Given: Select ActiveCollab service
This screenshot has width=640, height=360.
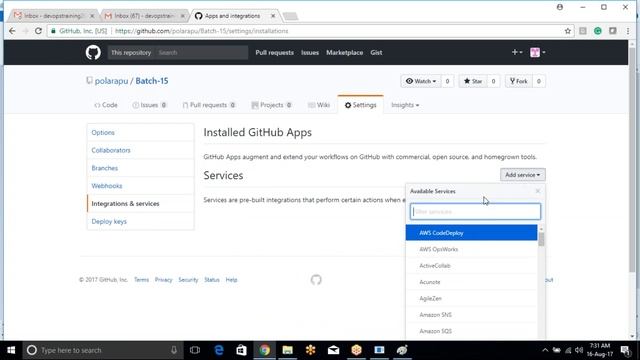Looking at the screenshot, I should [471, 266].
